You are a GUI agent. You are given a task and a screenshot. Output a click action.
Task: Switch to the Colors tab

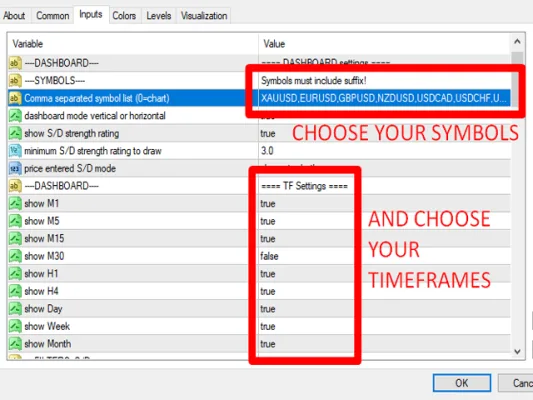click(124, 16)
